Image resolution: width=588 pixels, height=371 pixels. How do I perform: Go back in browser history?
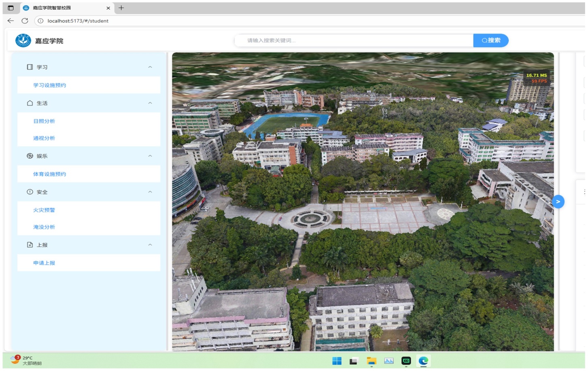tap(11, 21)
